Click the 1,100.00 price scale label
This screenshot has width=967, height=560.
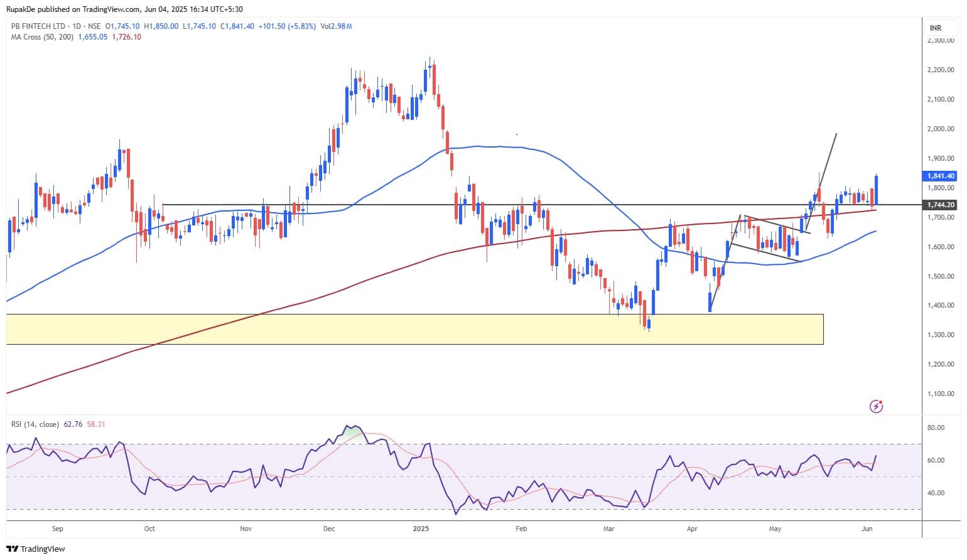[940, 394]
